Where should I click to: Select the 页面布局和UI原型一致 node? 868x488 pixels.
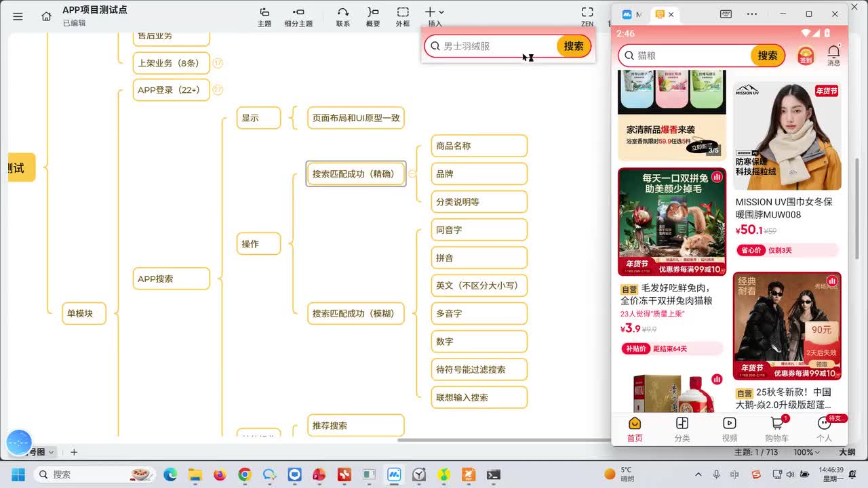click(356, 118)
